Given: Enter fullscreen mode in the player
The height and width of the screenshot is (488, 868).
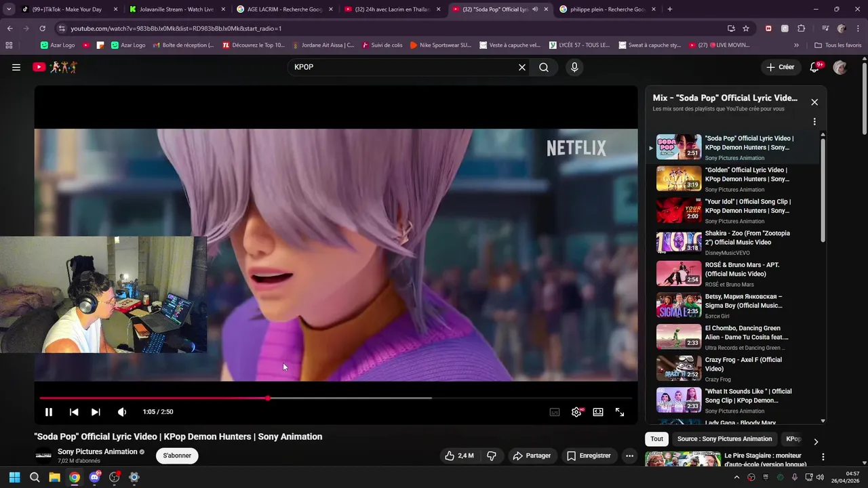Looking at the screenshot, I should pos(620,412).
